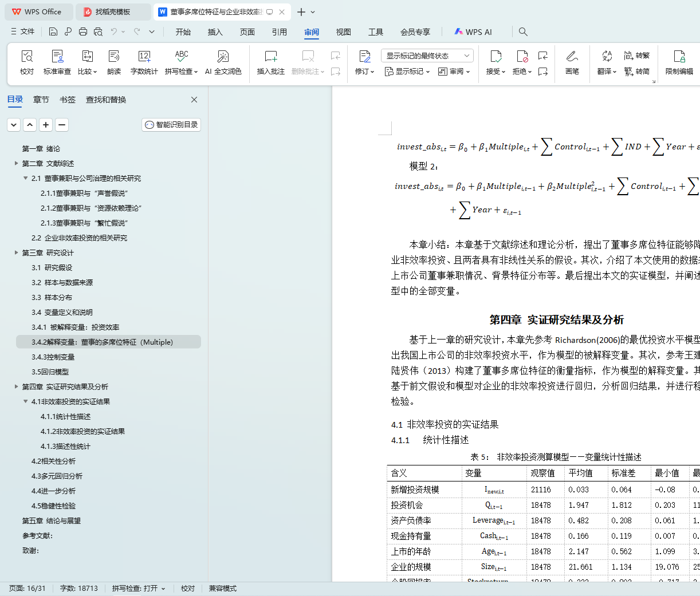This screenshot has height=596, width=700.
Task: Jump to 3.2 样本与数据来源 heading
Action: click(62, 282)
